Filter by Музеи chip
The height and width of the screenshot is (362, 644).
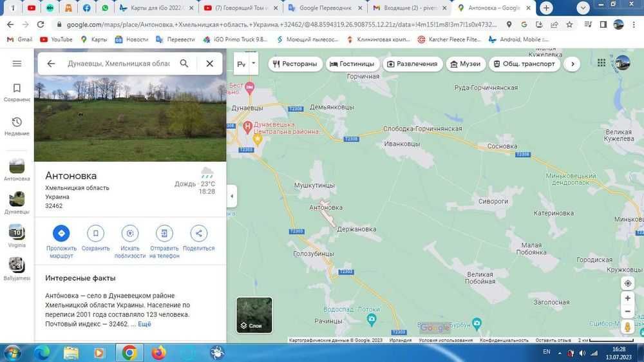point(466,64)
